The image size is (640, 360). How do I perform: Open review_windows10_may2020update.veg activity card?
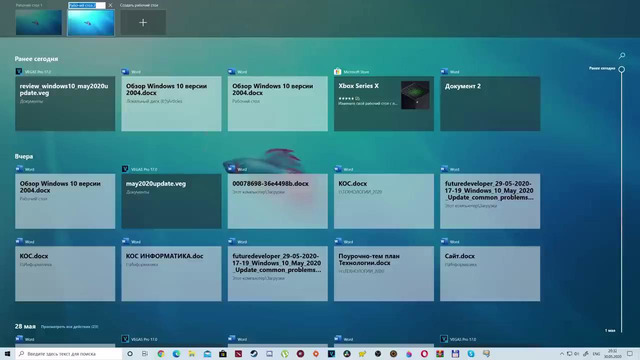pos(65,104)
